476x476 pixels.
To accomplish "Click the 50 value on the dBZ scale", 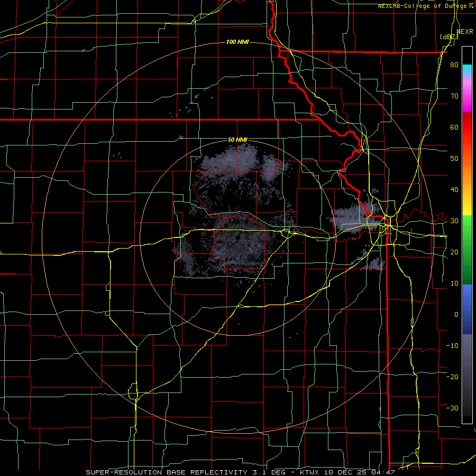I will tap(454, 159).
